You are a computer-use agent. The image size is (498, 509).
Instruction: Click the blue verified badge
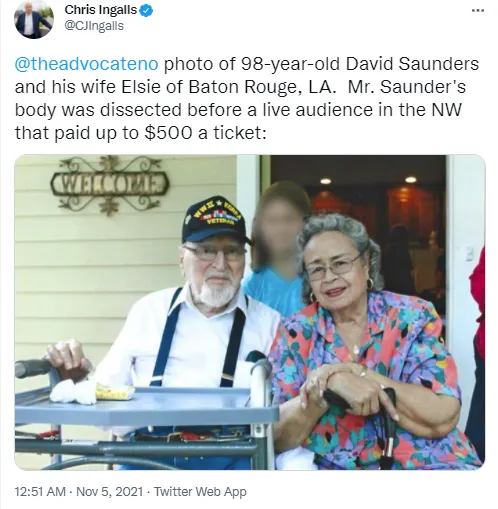coord(146,11)
